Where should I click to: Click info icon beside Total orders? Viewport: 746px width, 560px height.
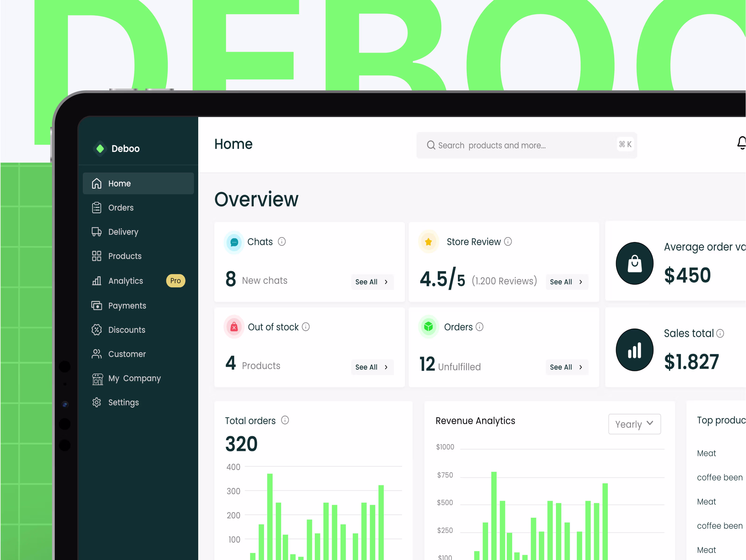pyautogui.click(x=285, y=420)
